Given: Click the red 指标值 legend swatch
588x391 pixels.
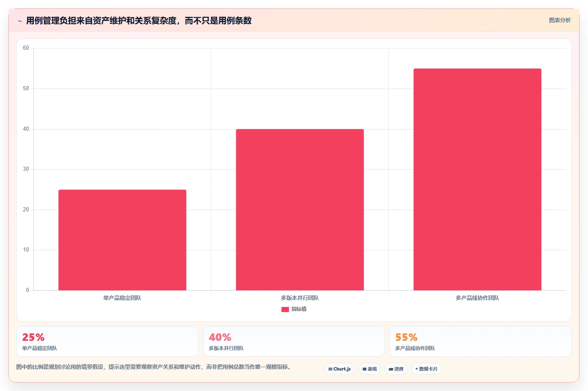Looking at the screenshot, I should tap(285, 310).
